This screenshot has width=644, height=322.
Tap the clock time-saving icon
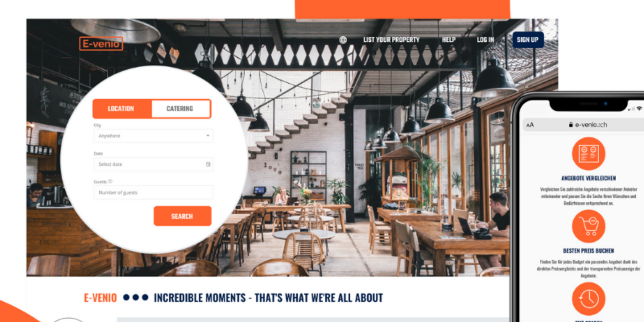pos(588,299)
